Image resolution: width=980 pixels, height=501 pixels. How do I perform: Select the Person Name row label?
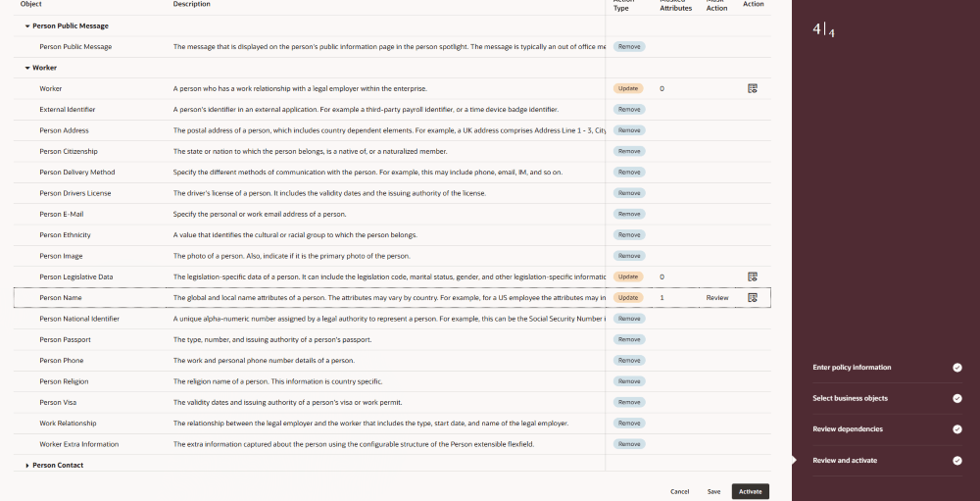coord(61,298)
